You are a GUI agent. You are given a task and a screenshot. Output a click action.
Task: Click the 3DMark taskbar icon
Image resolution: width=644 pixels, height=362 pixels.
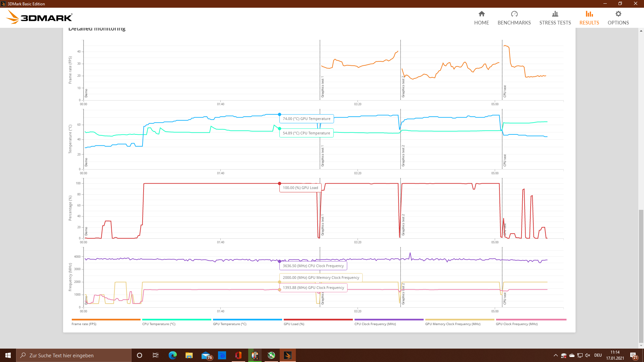pyautogui.click(x=288, y=355)
